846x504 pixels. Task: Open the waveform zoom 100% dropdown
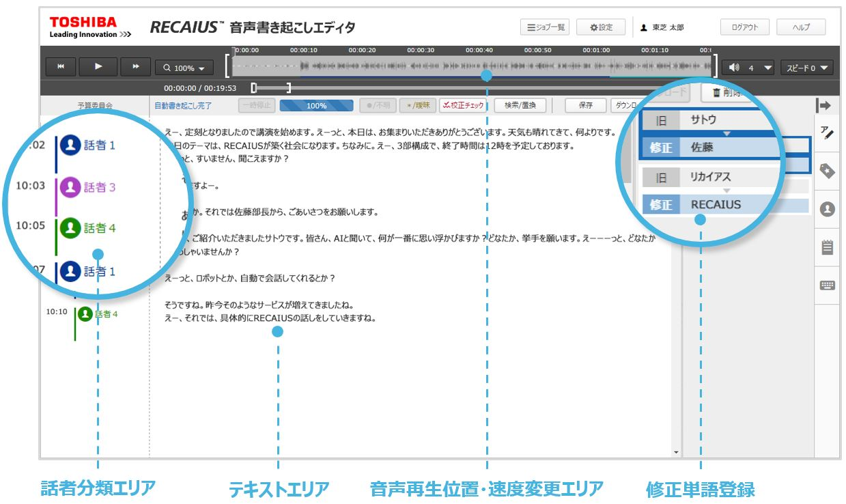coord(184,68)
